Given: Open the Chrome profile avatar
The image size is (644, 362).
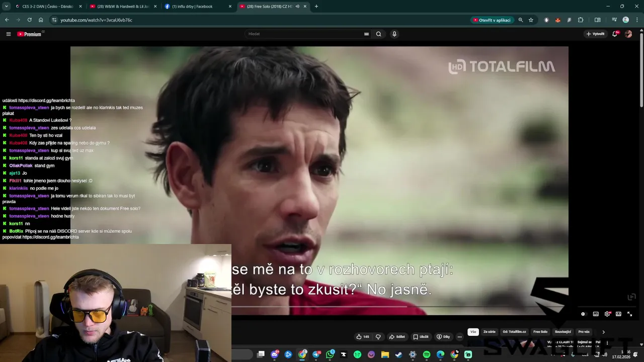Looking at the screenshot, I should [x=625, y=20].
